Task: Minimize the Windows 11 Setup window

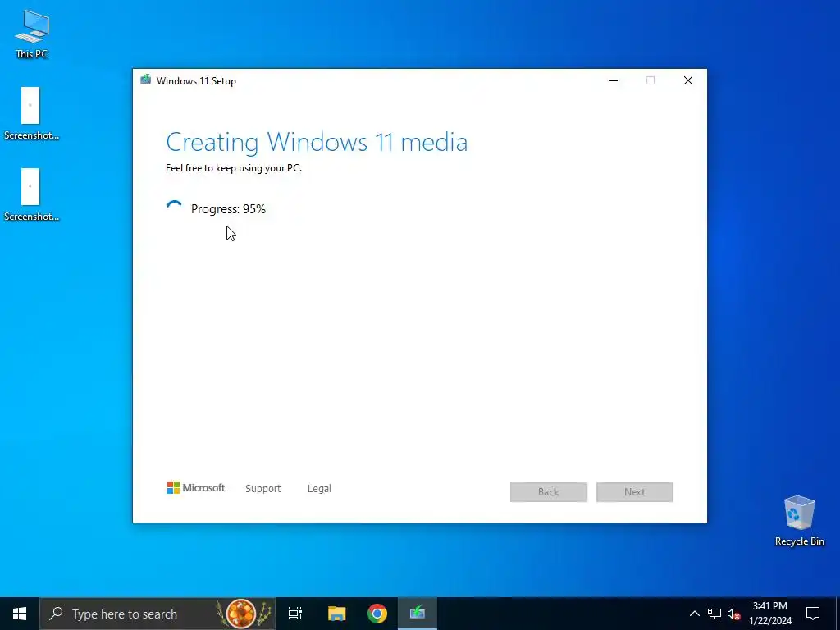Action: point(614,80)
